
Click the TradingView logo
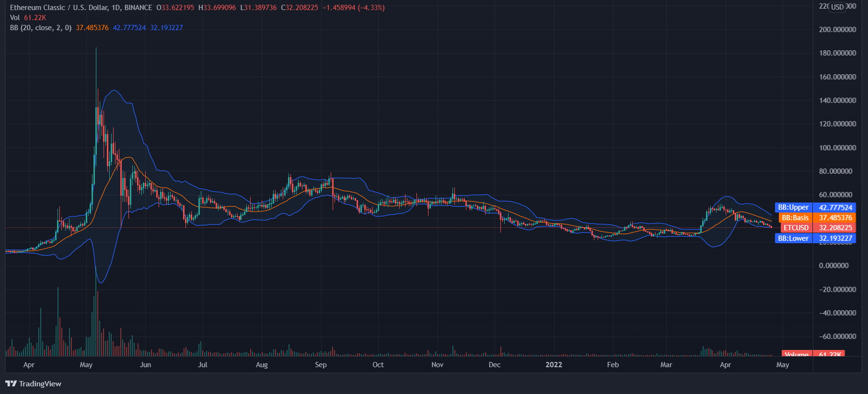pyautogui.click(x=33, y=383)
